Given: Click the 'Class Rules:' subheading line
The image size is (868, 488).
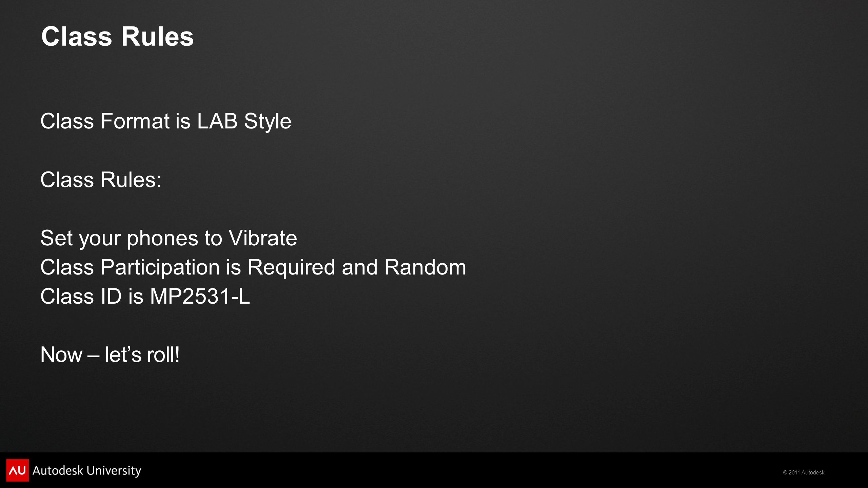Looking at the screenshot, I should 101,180.
